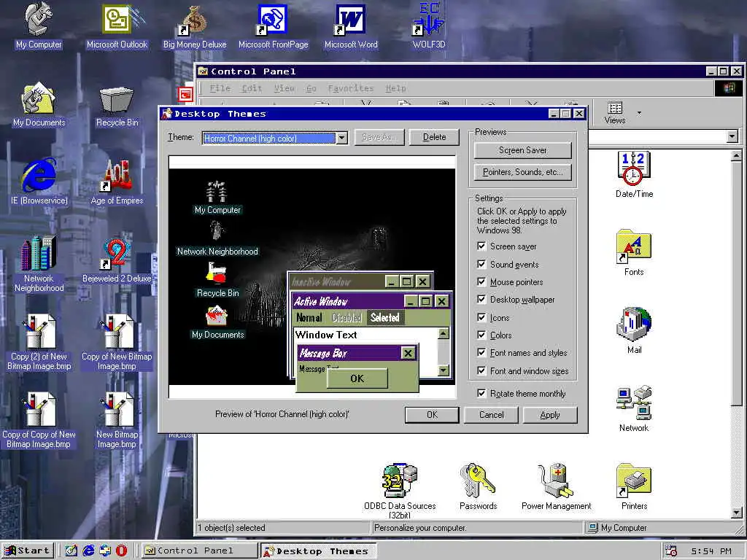Open the Edit menu in Control Panel

(252, 88)
